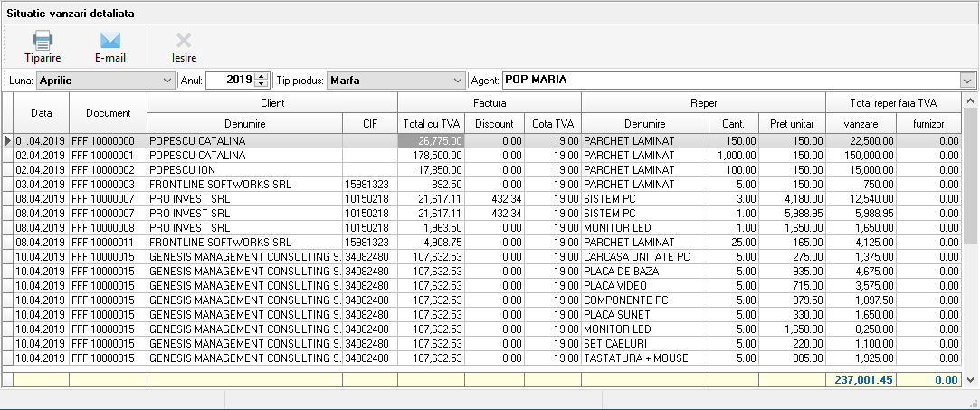
Task: Click the E-mail envelope icon
Action: tap(110, 40)
